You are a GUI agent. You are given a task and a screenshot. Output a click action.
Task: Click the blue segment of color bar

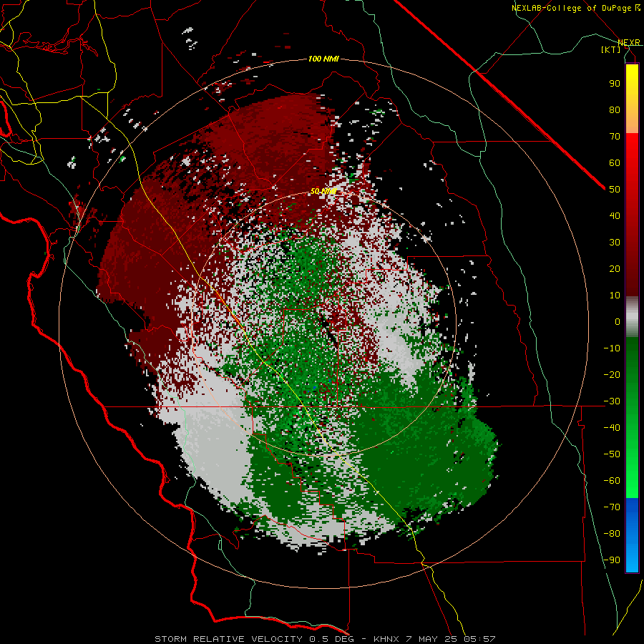coord(632,535)
